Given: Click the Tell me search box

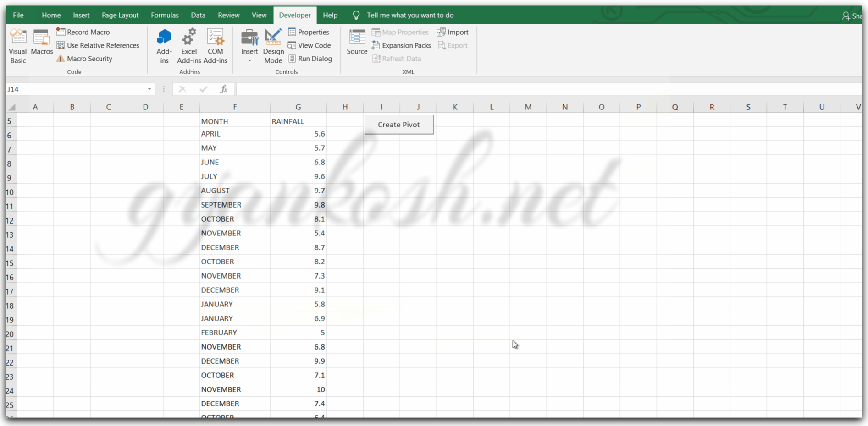Looking at the screenshot, I should coord(410,15).
